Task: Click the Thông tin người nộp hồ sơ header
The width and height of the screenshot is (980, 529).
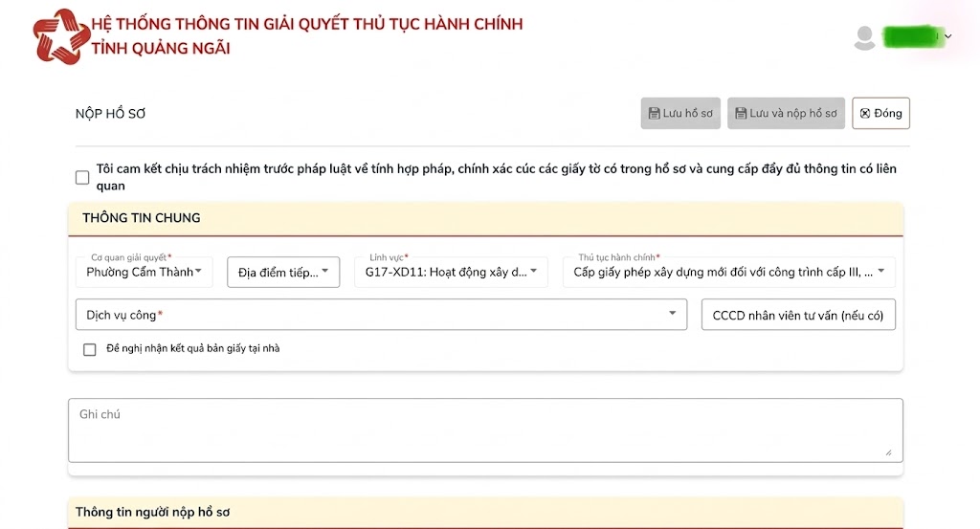Action: point(152,513)
